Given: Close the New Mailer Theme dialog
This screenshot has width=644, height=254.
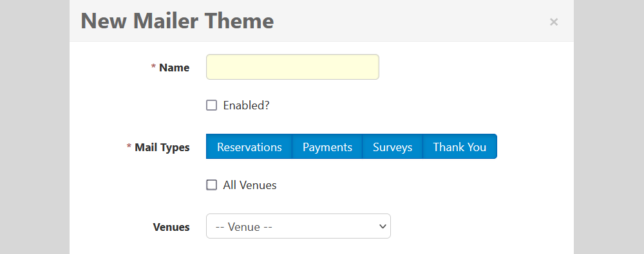Looking at the screenshot, I should (x=554, y=22).
